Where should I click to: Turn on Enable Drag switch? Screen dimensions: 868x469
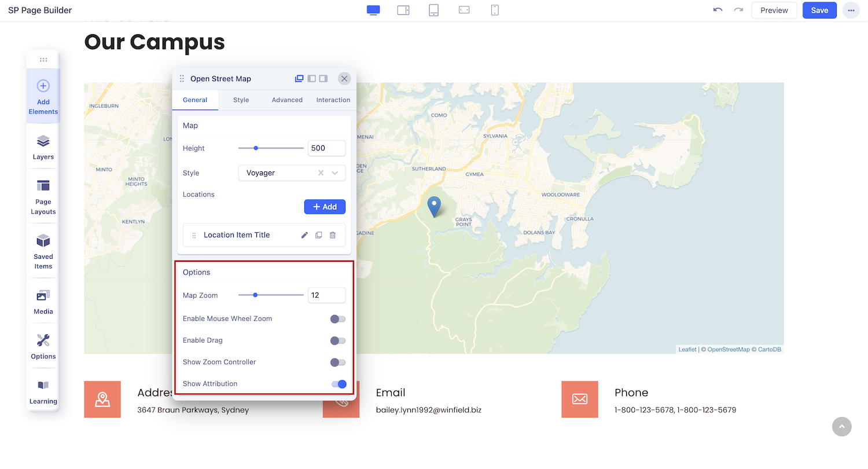tap(338, 340)
